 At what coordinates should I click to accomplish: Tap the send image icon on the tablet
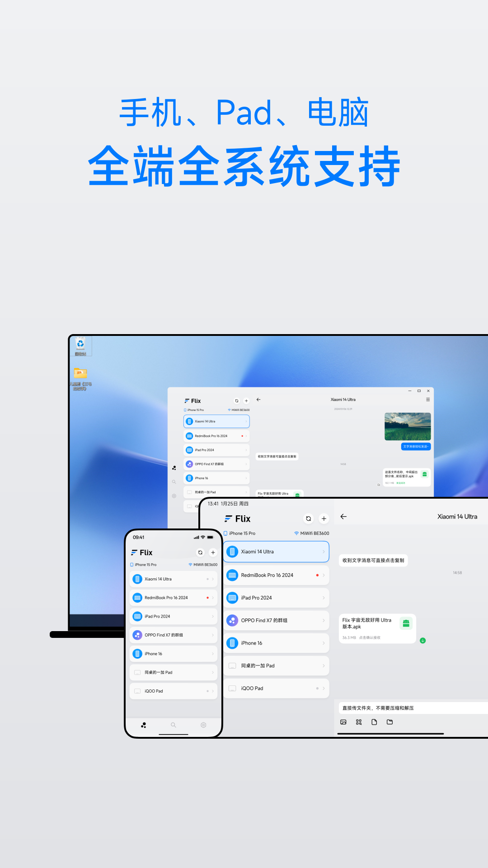pyautogui.click(x=343, y=722)
